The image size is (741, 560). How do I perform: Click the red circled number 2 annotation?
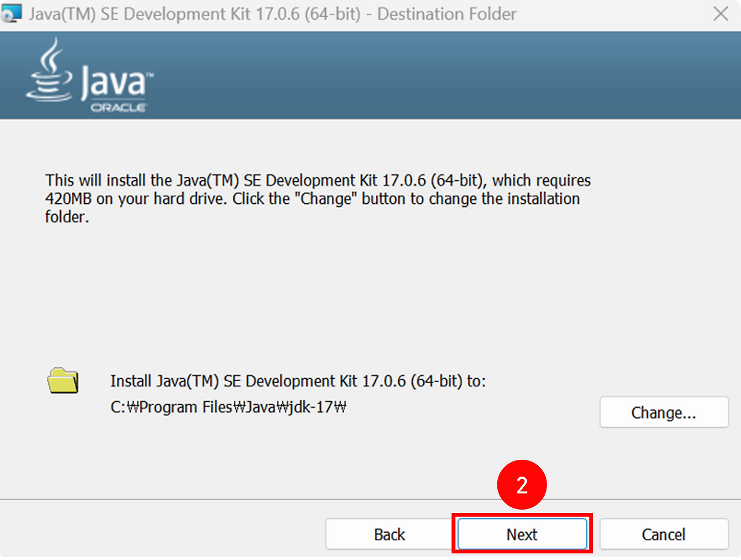pos(522,485)
